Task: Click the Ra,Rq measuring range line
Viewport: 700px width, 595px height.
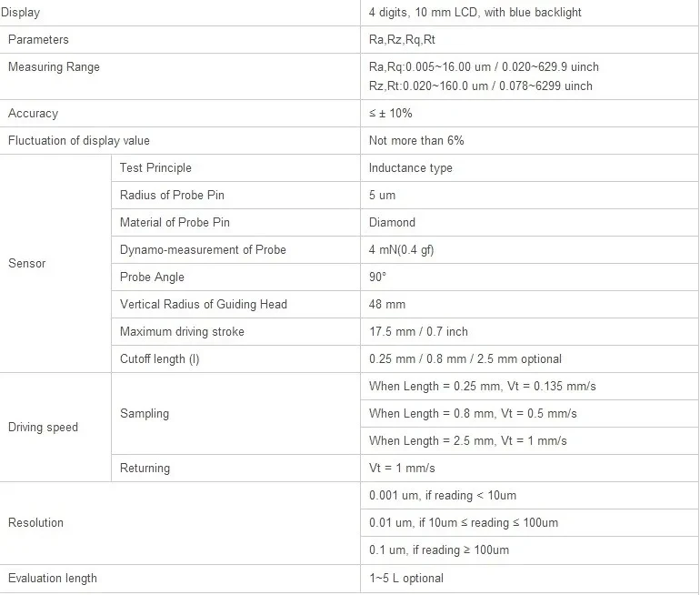Action: click(x=484, y=67)
